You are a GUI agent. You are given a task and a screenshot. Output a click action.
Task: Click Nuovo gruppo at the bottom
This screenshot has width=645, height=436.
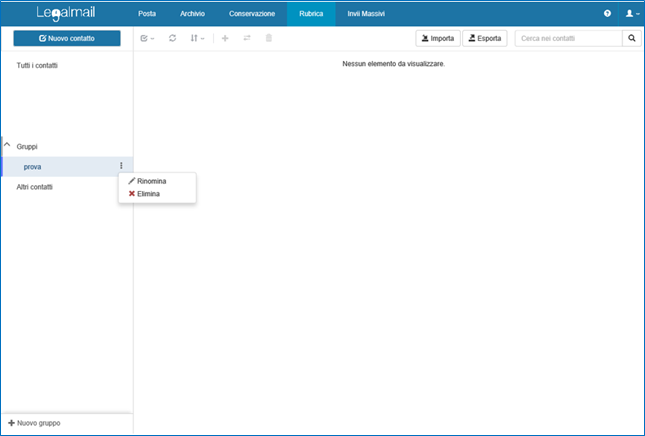(34, 423)
